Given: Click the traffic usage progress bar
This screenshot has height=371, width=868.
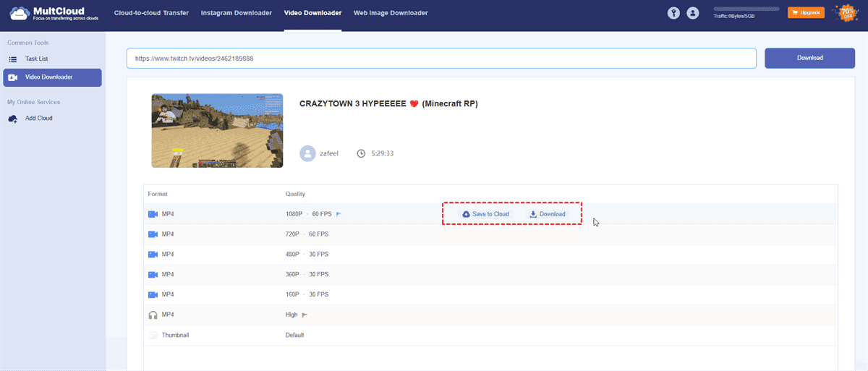Looking at the screenshot, I should tap(746, 9).
